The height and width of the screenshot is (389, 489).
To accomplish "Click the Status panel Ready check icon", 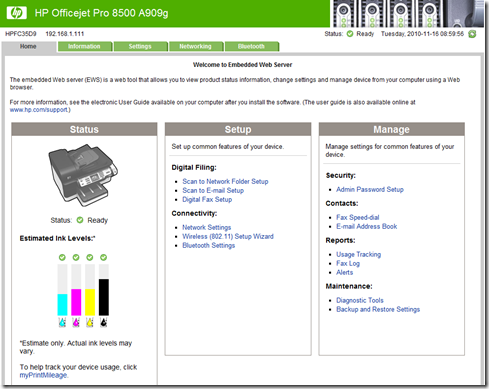I will [80, 220].
